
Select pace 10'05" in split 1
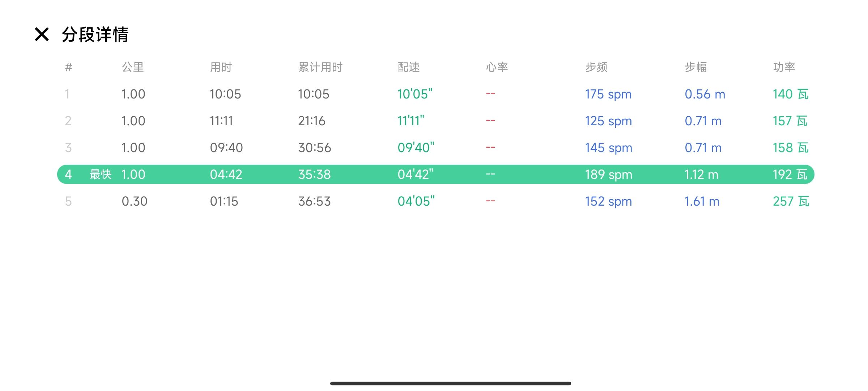pyautogui.click(x=415, y=94)
